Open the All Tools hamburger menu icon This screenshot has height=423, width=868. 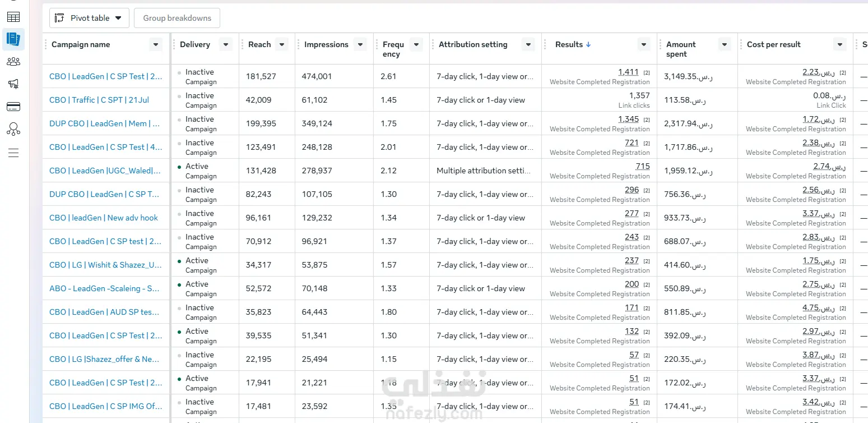click(x=13, y=153)
